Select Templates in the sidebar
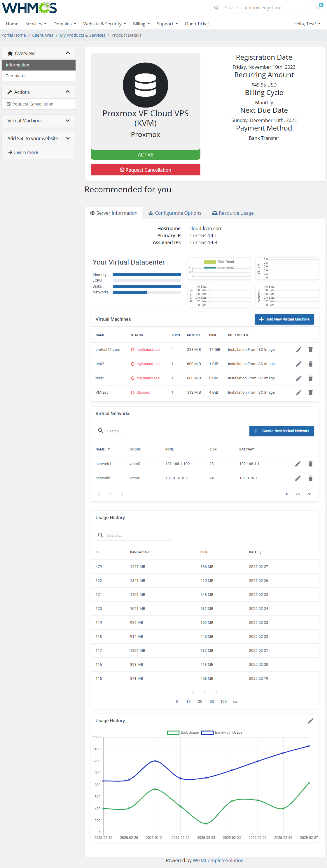Viewport: 327px width, 868px height. coord(39,76)
